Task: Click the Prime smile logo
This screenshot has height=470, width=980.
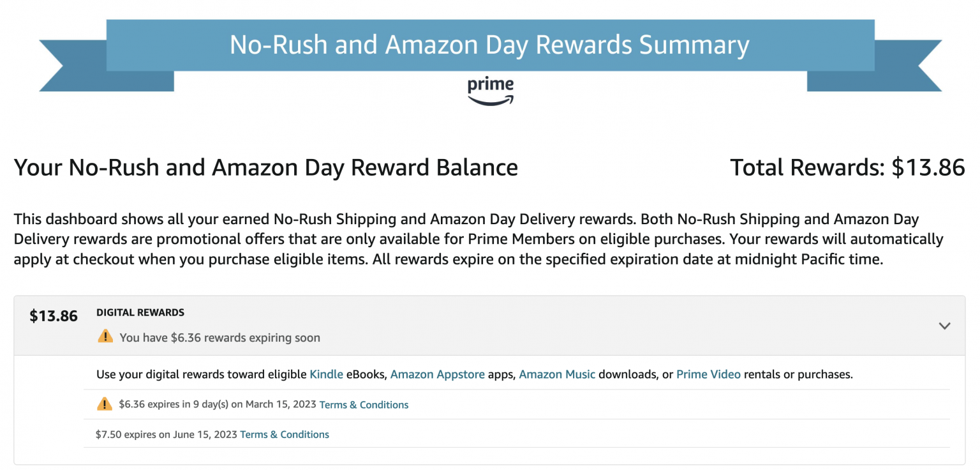Action: point(490,87)
